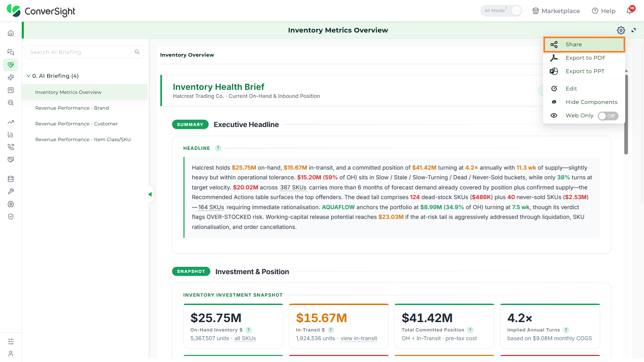Open the chat conversations sidebar icon

[11, 52]
